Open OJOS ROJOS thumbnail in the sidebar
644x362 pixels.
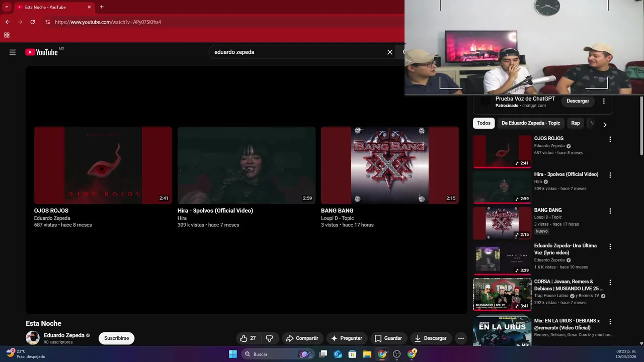[502, 151]
